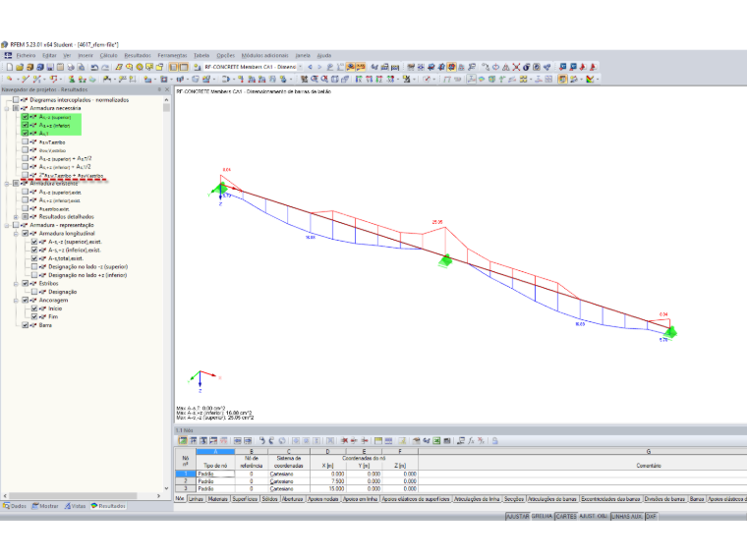Collapse the Ancoragem tree node
747x560 pixels.
tap(16, 300)
